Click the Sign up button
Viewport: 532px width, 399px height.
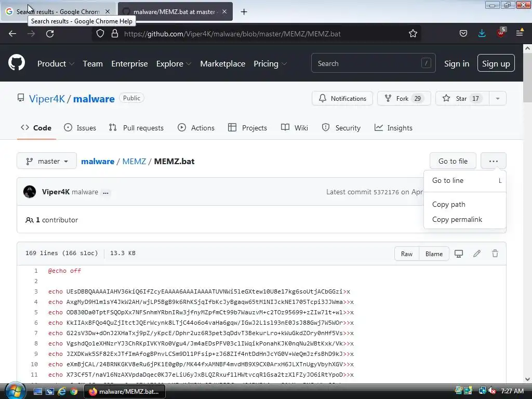coord(496,63)
